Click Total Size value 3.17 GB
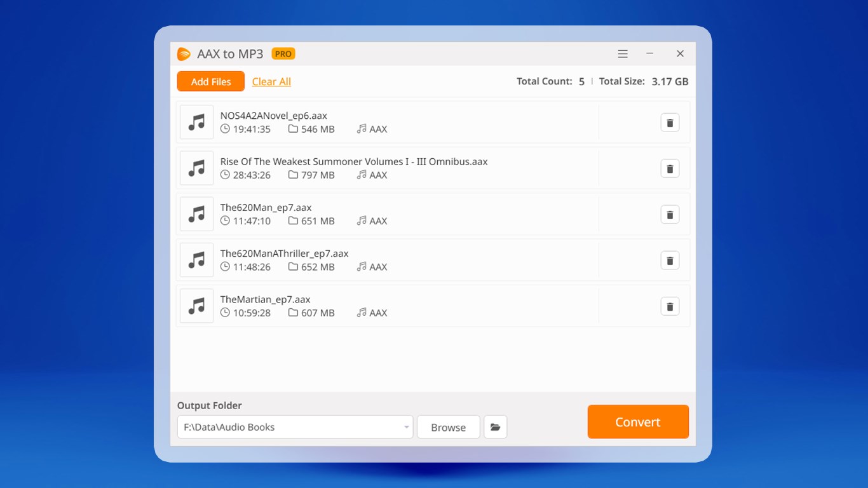868x488 pixels. pyautogui.click(x=670, y=81)
